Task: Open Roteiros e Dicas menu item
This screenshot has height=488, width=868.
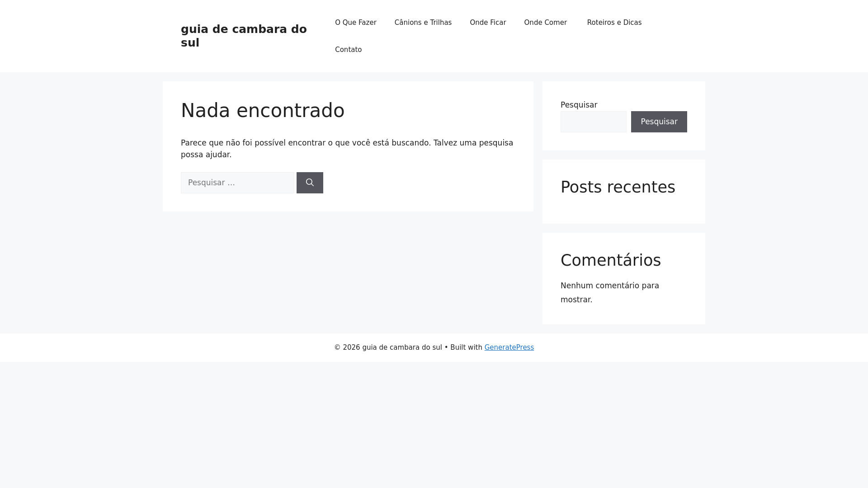Action: (614, 23)
